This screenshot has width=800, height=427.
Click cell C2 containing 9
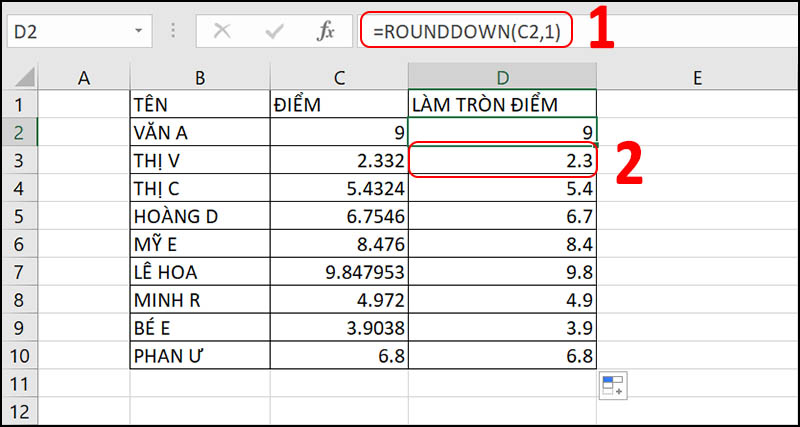coord(339,133)
